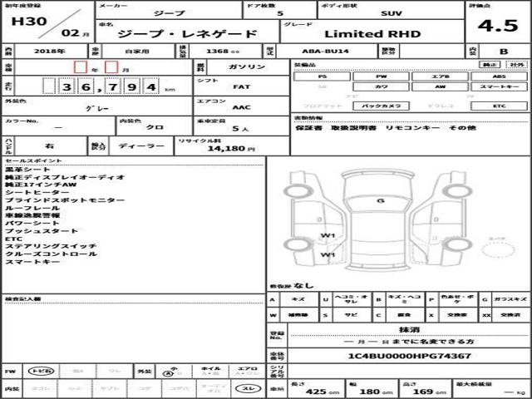
Task: Select the interior grade B
Action: 504,52
